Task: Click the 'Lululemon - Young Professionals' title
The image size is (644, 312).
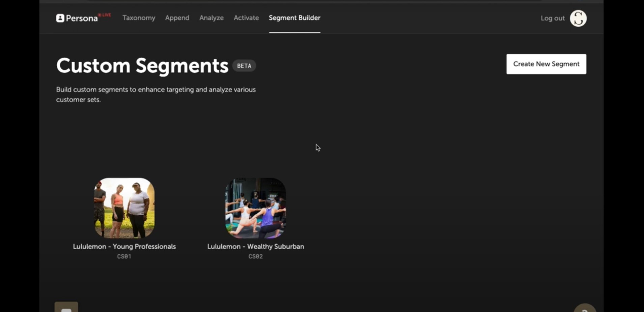Action: tap(124, 247)
